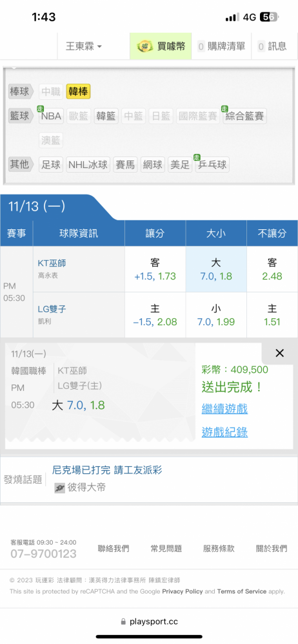
Task: Open hot topic 尼克場已打完 請工友派彩
Action: pyautogui.click(x=108, y=470)
